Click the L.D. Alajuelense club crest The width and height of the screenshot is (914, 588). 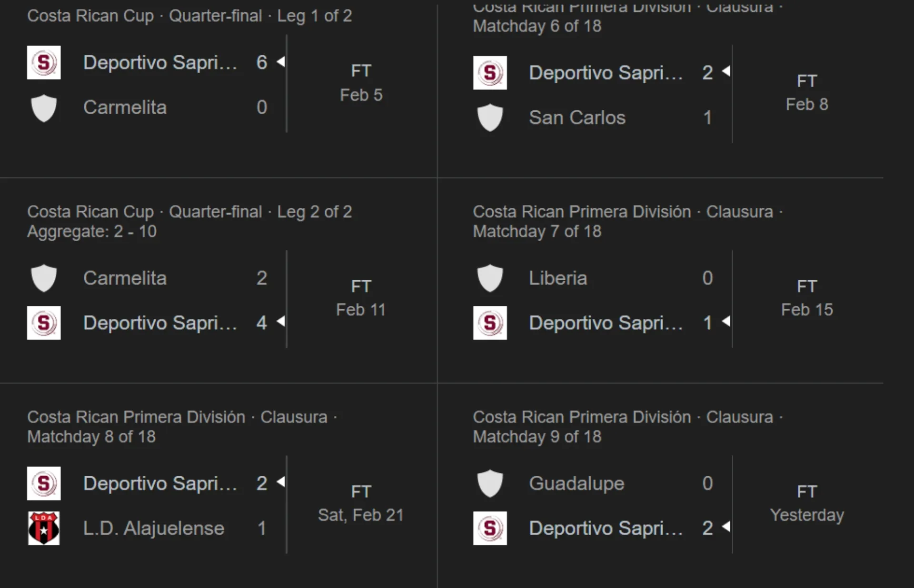point(43,528)
